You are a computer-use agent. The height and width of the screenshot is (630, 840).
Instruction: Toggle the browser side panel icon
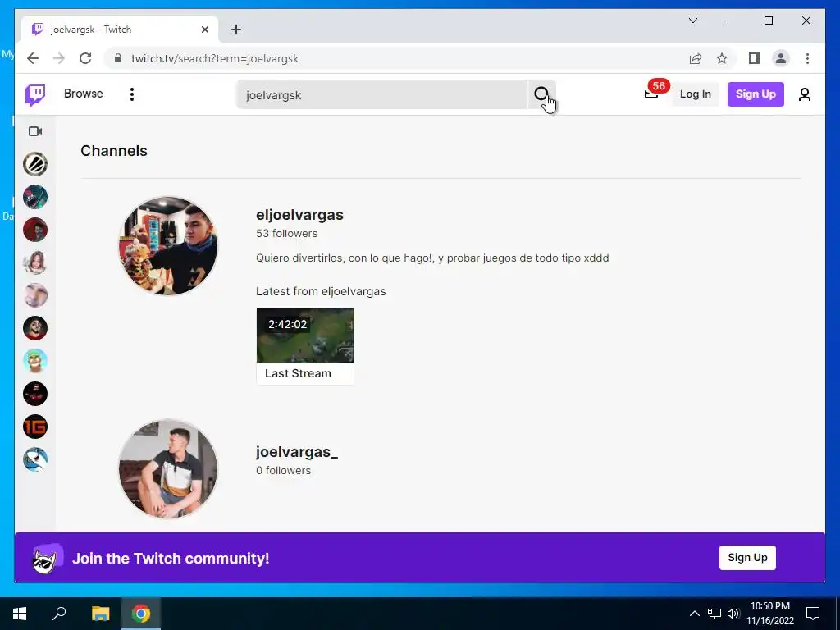755,58
